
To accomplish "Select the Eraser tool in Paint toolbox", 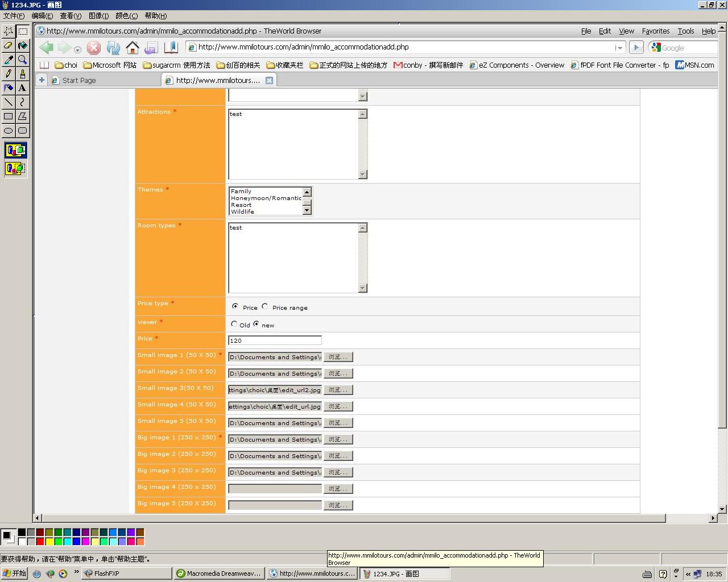I will [x=9, y=45].
